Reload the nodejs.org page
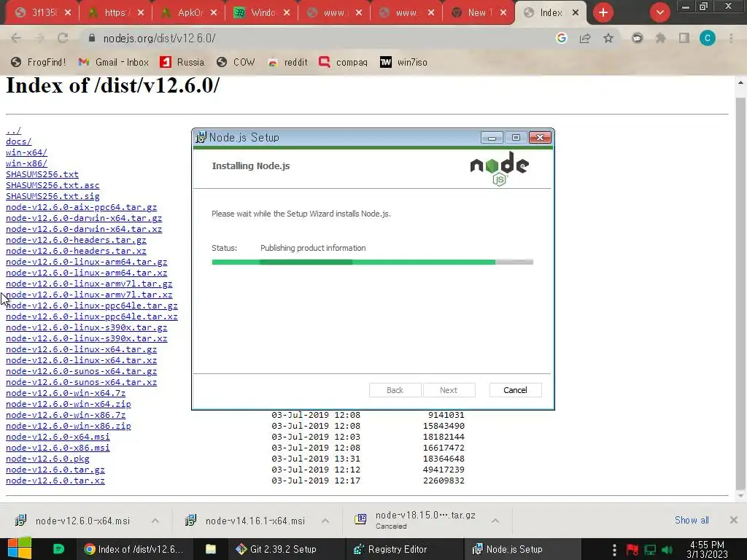 point(63,38)
